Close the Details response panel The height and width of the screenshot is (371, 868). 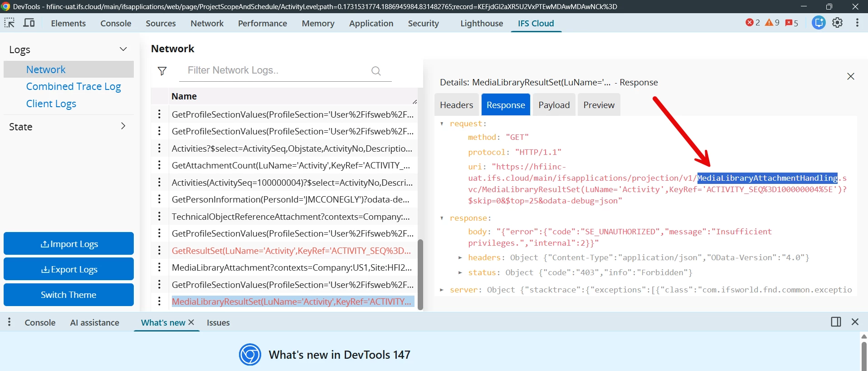click(851, 76)
